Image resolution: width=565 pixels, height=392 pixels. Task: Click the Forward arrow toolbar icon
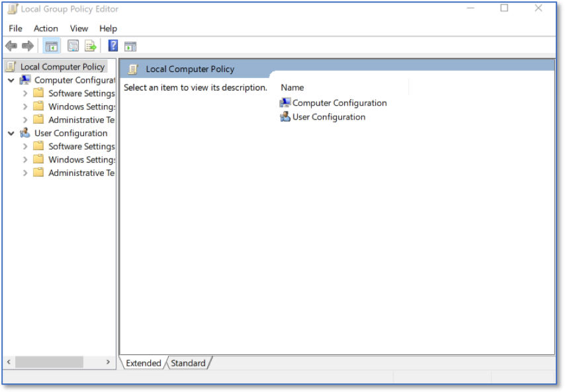(28, 46)
